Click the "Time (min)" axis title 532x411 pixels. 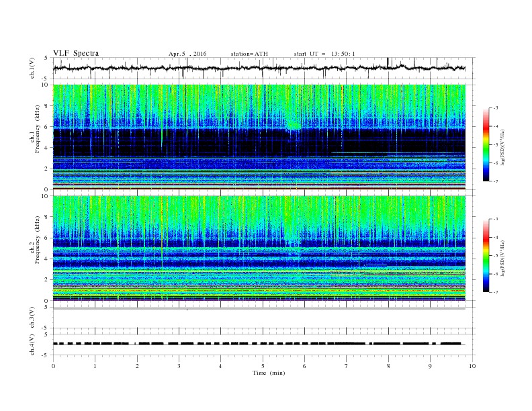pos(269,373)
